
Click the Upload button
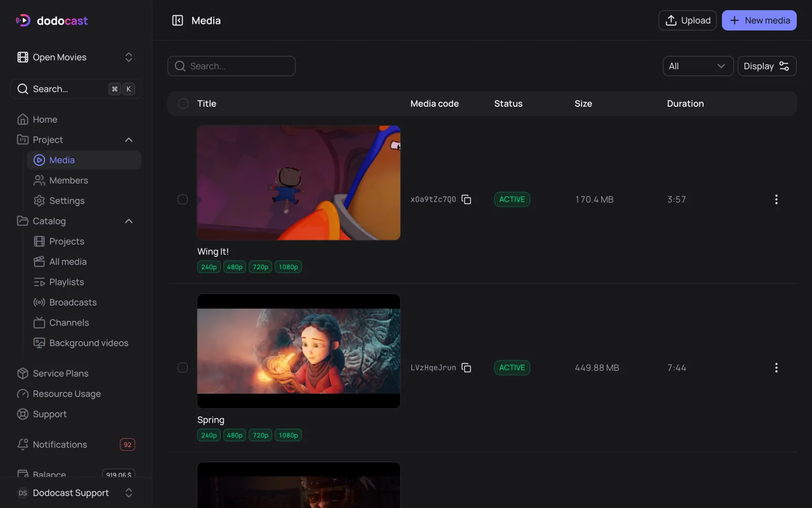(687, 20)
